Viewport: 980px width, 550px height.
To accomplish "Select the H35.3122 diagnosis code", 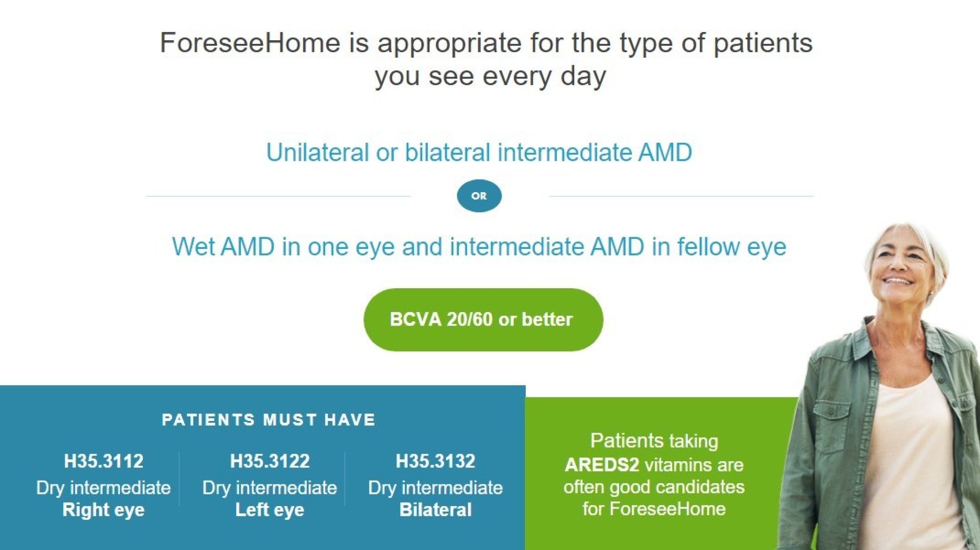I will click(x=269, y=461).
